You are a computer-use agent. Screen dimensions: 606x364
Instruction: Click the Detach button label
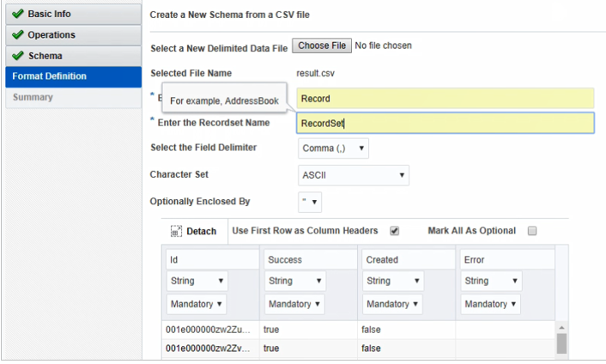(x=202, y=231)
